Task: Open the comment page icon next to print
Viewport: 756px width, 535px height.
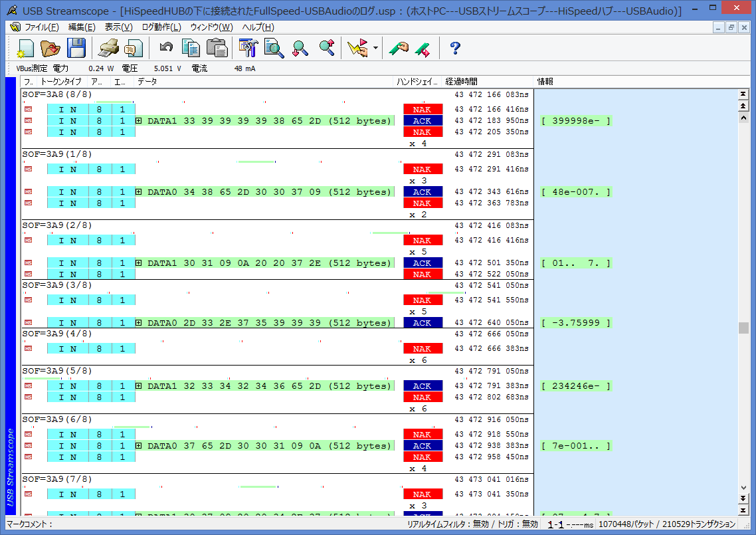Action: [x=134, y=49]
